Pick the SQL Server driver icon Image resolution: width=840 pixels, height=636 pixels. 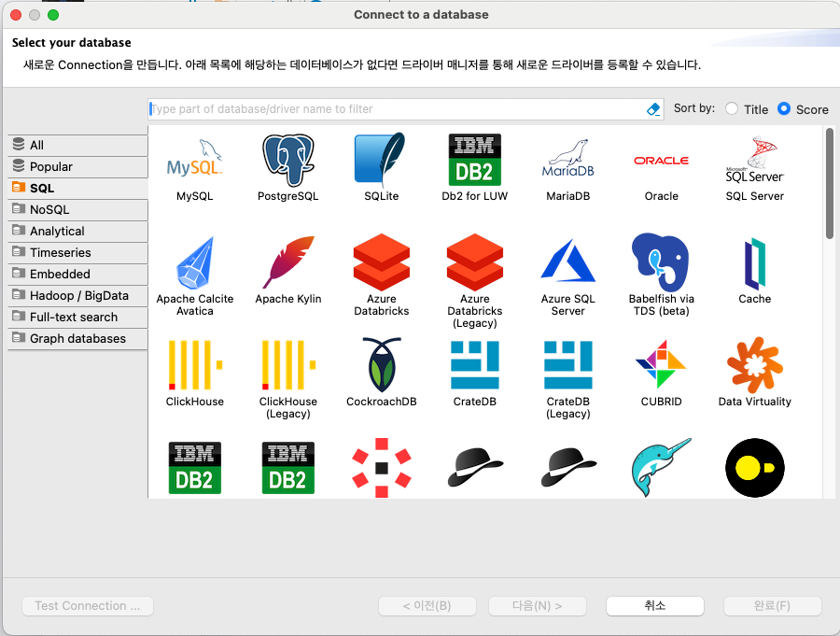pos(754,160)
